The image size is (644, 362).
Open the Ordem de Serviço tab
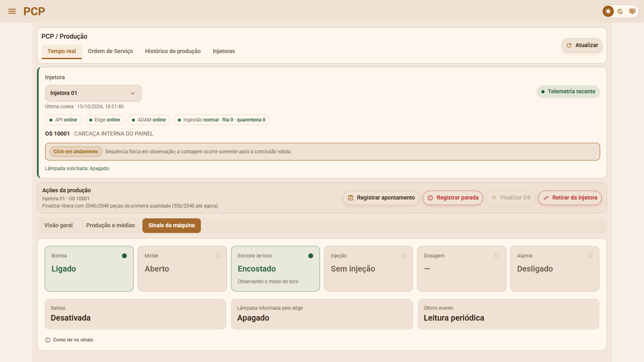[110, 51]
